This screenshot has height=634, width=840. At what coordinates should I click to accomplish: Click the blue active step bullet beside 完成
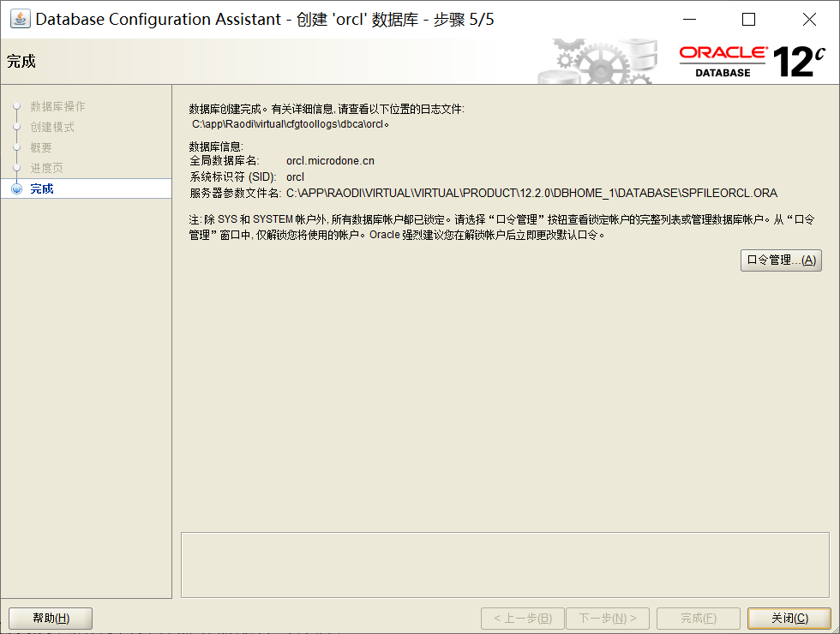[x=17, y=188]
